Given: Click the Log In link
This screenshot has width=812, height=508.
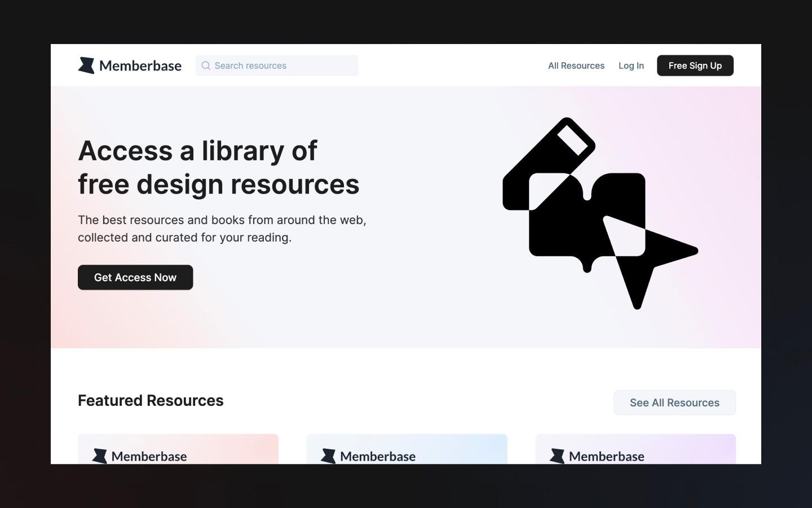Looking at the screenshot, I should [631, 65].
